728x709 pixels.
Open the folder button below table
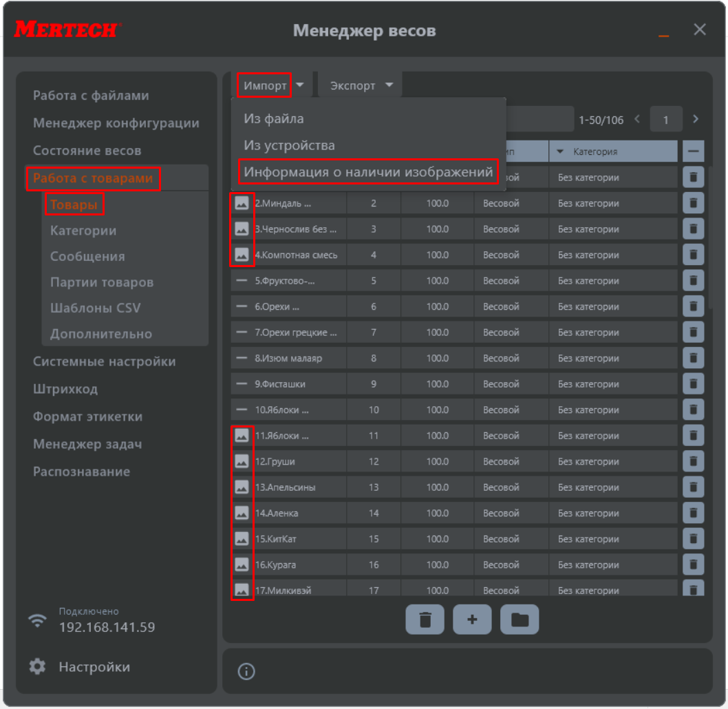pyautogui.click(x=520, y=620)
